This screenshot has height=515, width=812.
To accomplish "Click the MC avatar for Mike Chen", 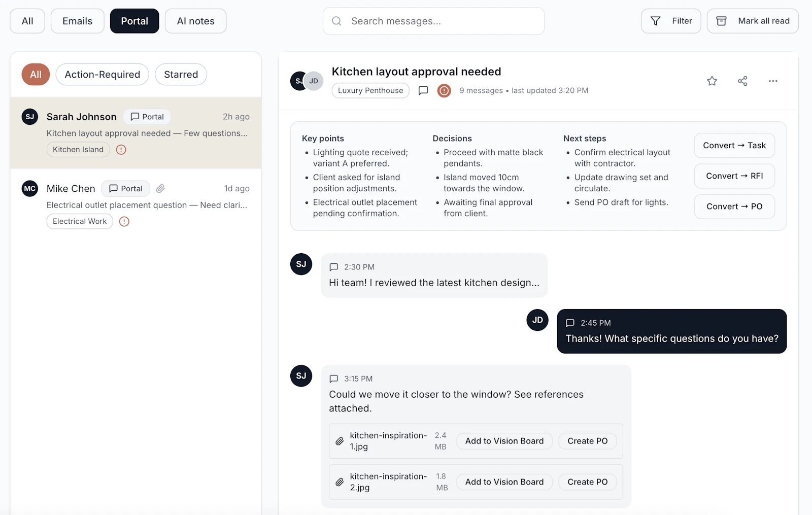I will 30,189.
